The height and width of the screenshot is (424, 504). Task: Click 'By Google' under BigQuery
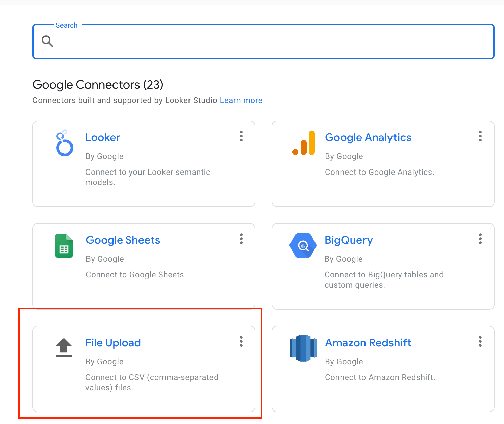point(344,259)
